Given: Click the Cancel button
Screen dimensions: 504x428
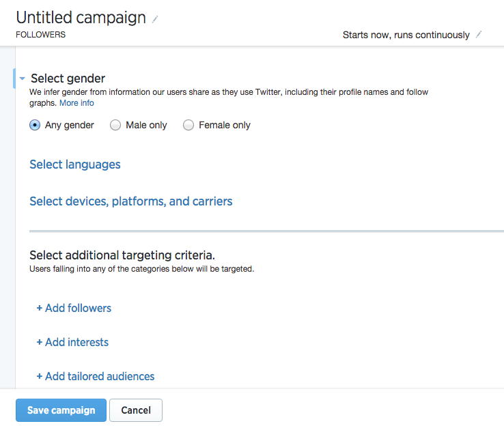Looking at the screenshot, I should click(x=136, y=410).
